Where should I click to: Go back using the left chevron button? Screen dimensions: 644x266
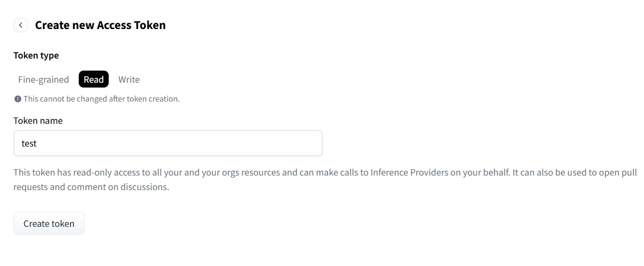[x=21, y=25]
